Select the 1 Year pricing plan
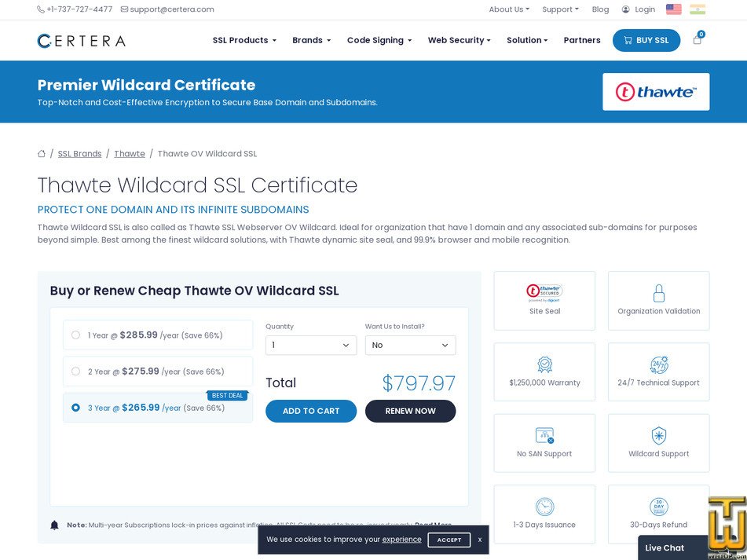 75,335
